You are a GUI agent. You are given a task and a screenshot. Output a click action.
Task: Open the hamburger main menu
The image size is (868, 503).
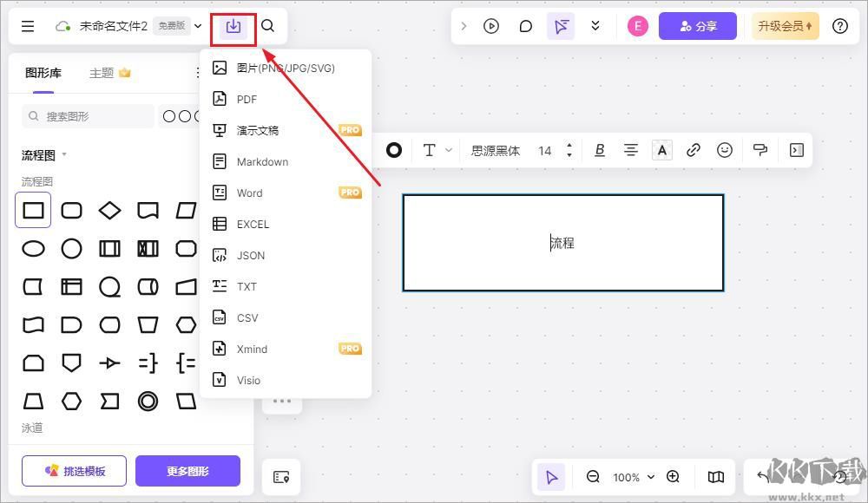28,26
